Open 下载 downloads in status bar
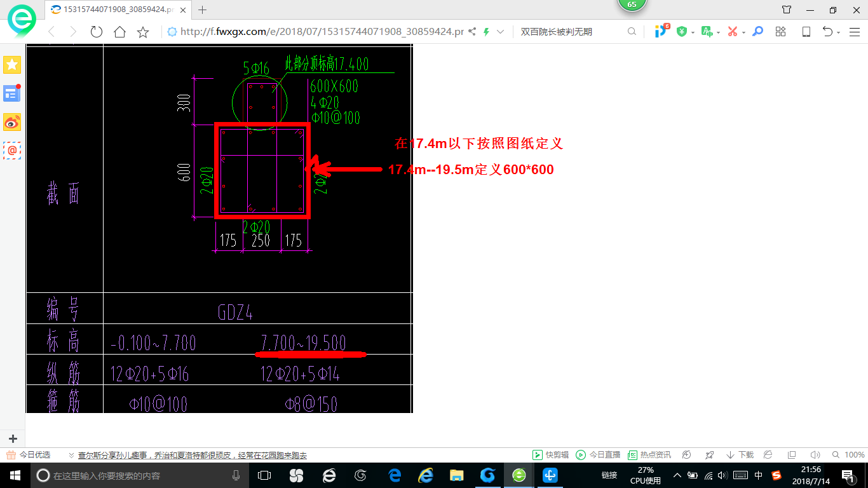 (x=740, y=455)
